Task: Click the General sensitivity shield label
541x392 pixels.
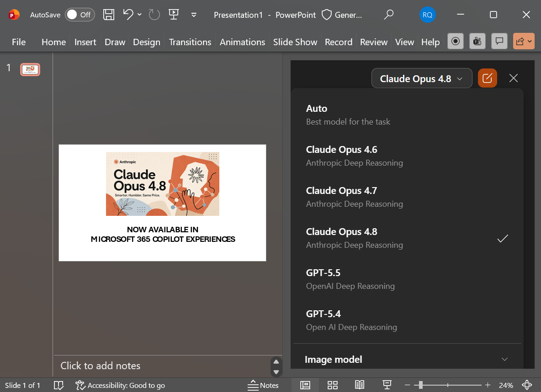Action: point(342,15)
